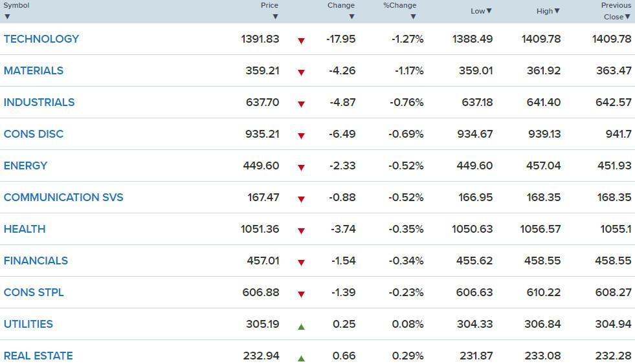Sort table by Symbol column arrow
635x364 pixels.
[7, 17]
